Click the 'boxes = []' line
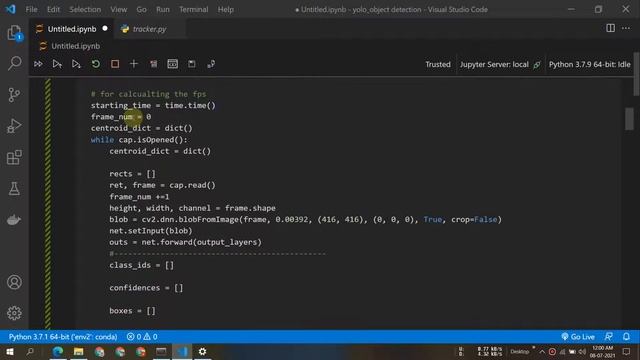640x360 pixels. pyautogui.click(x=132, y=311)
